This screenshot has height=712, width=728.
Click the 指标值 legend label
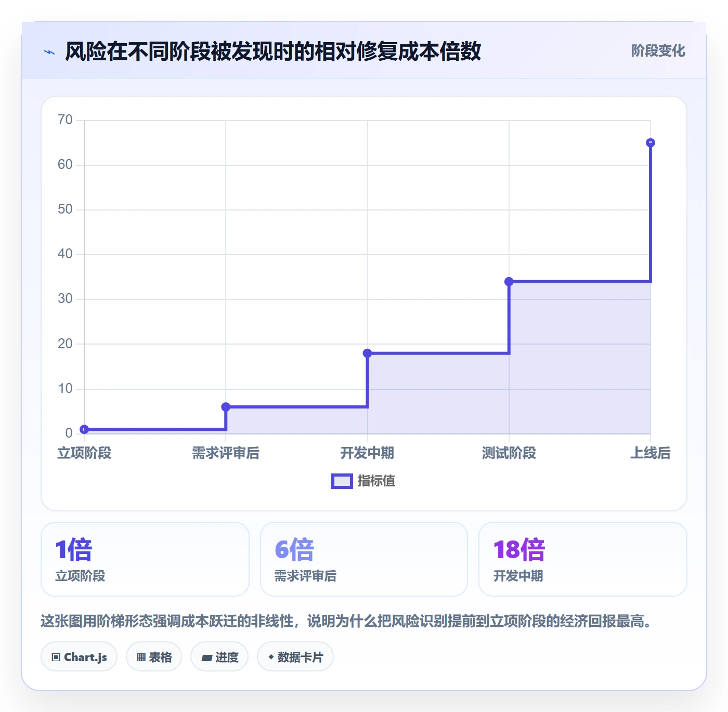point(376,481)
